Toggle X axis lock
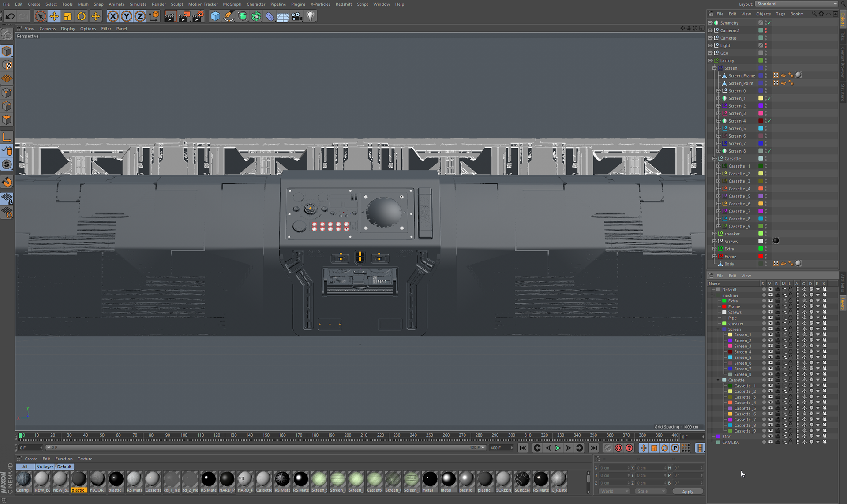This screenshot has height=504, width=847. (x=113, y=16)
